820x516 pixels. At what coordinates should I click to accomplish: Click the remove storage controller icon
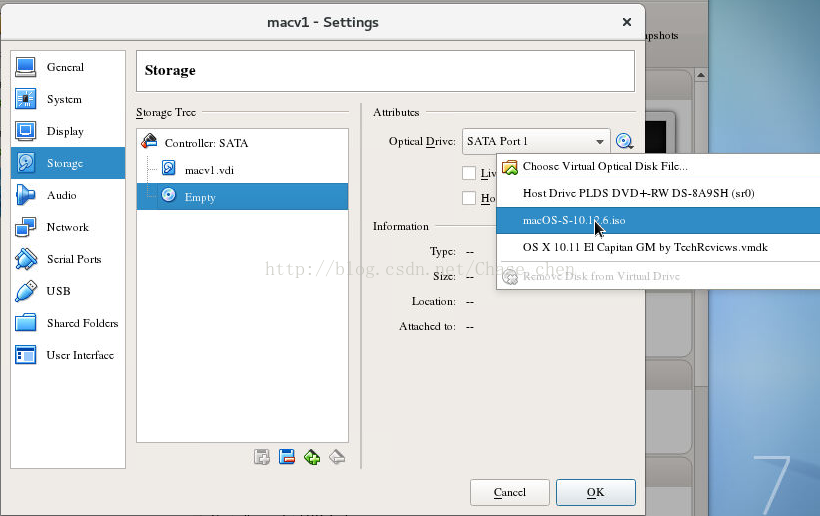click(287, 457)
